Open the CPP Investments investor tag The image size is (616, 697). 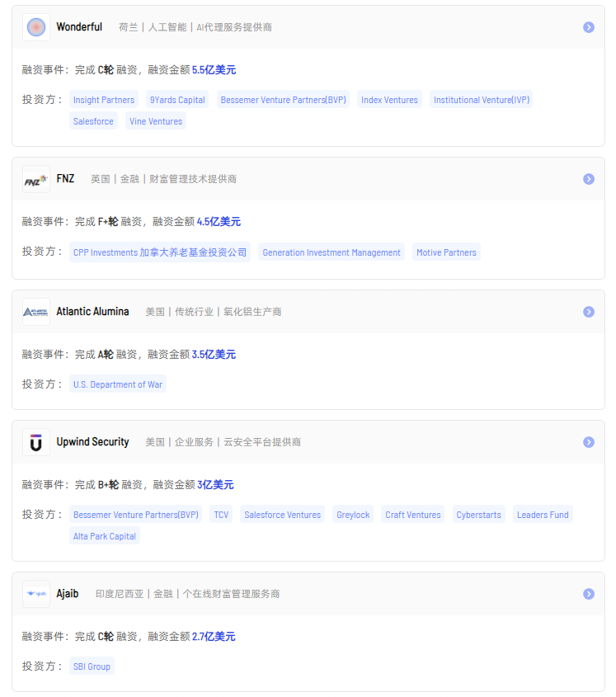[160, 252]
